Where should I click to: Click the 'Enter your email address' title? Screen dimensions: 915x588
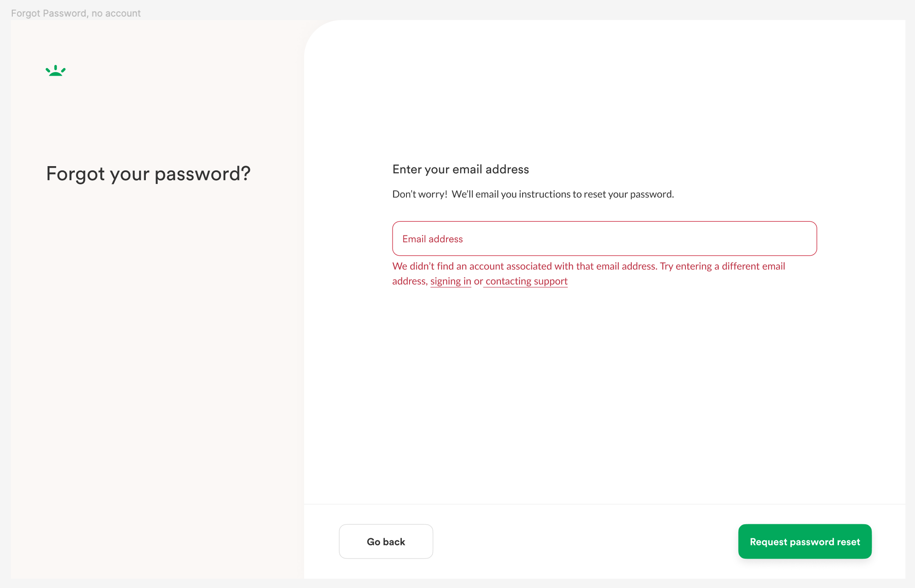coord(460,169)
